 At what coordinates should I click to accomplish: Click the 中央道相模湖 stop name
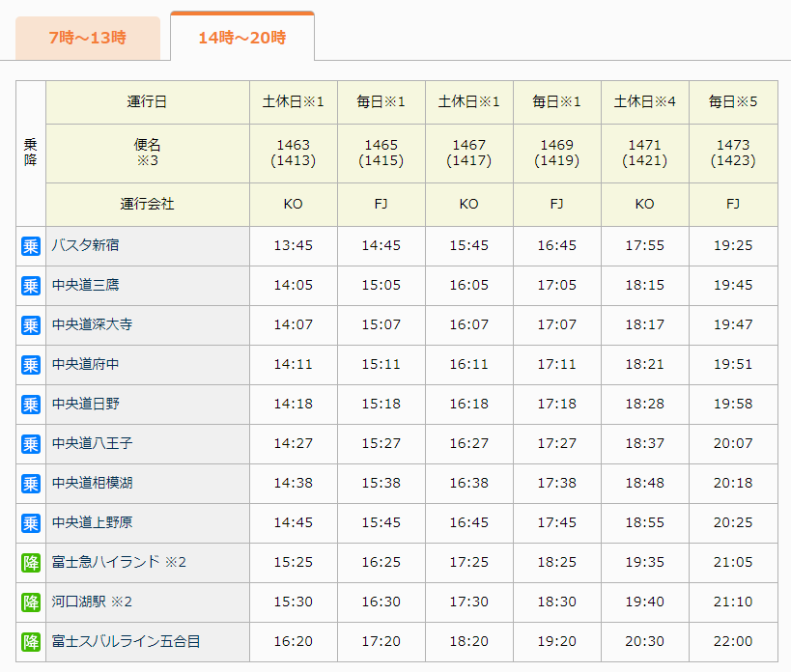[93, 483]
